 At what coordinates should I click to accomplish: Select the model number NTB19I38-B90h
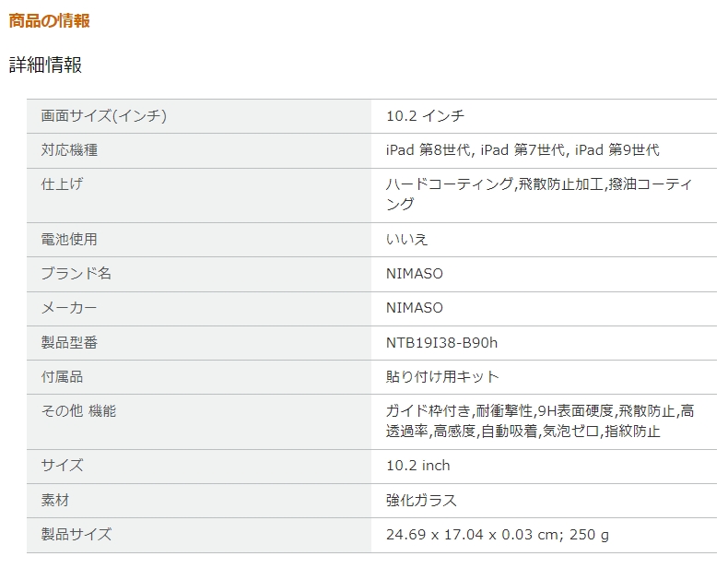tap(442, 343)
